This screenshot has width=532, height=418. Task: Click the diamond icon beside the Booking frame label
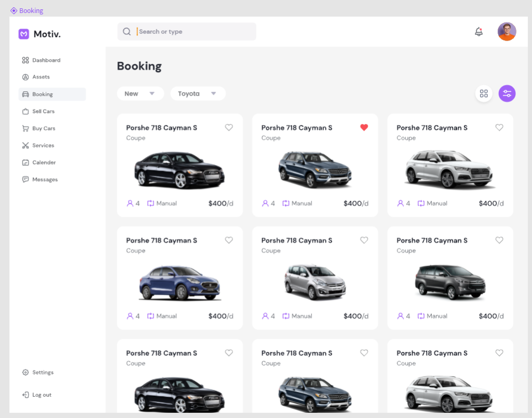click(x=14, y=10)
